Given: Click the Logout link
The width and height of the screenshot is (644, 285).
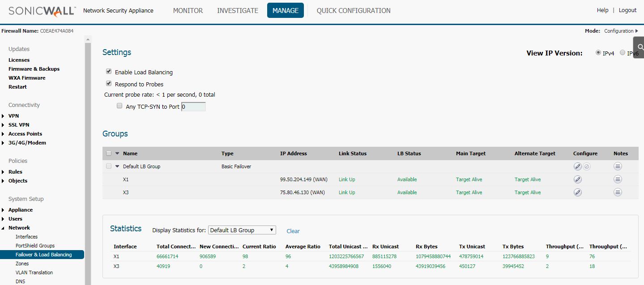Looking at the screenshot, I should (627, 10).
